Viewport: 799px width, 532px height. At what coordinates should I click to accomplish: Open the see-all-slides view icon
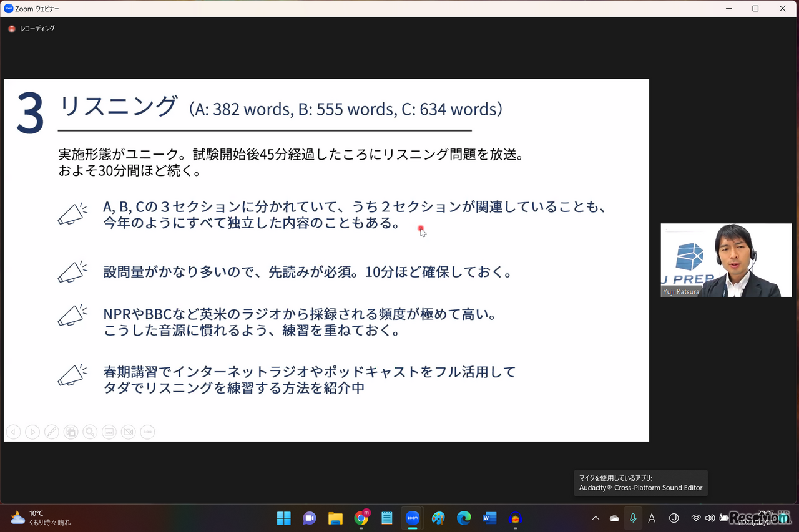tap(71, 432)
